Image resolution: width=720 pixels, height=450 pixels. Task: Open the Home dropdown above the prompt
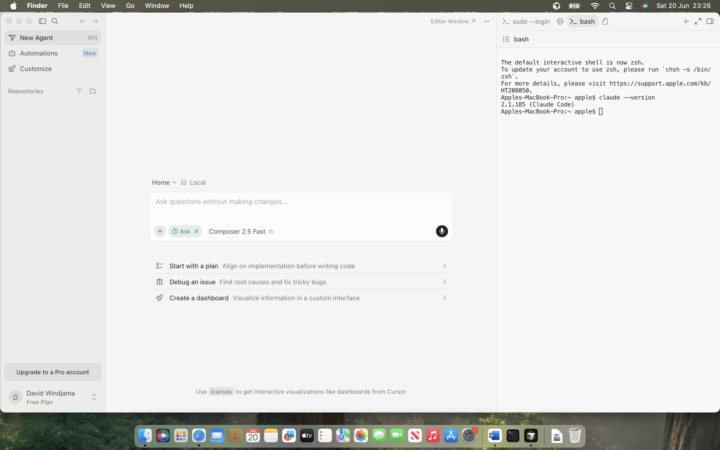pyautogui.click(x=164, y=182)
